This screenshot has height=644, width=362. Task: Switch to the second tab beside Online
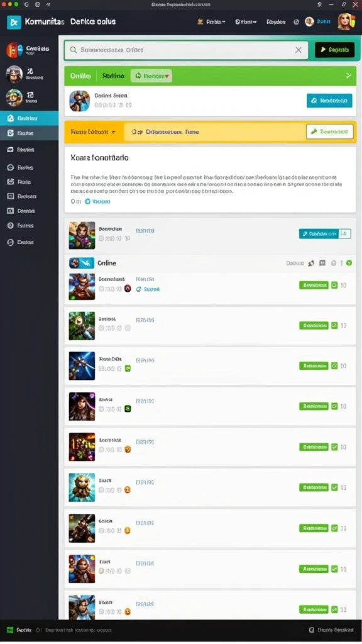tap(113, 76)
